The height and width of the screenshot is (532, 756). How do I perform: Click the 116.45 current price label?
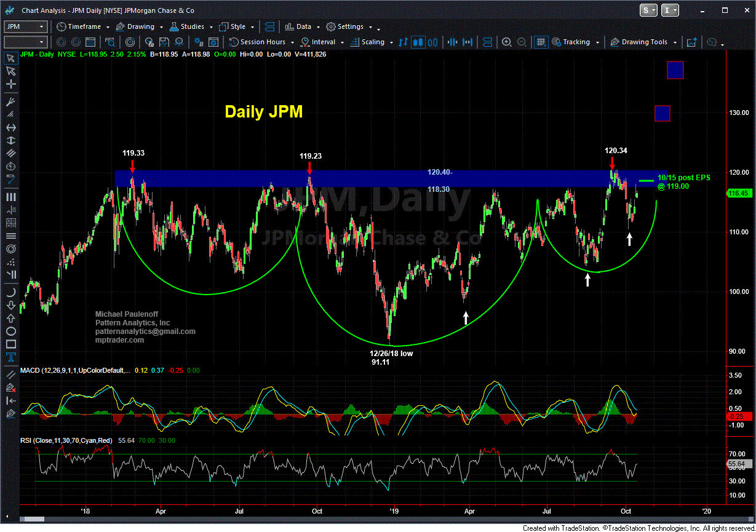pyautogui.click(x=738, y=193)
